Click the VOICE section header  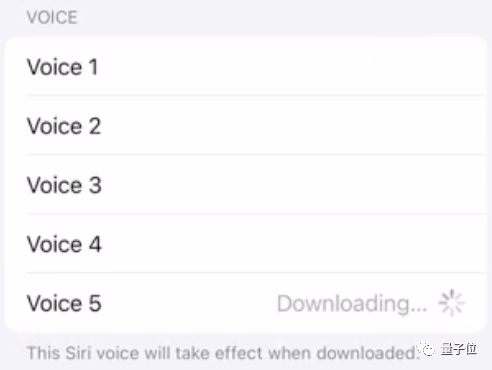tap(52, 17)
